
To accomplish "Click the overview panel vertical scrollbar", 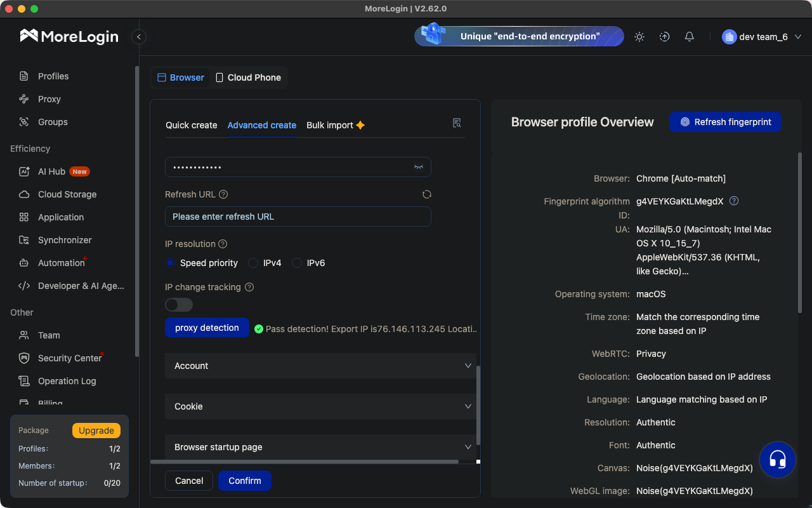I will [799, 232].
